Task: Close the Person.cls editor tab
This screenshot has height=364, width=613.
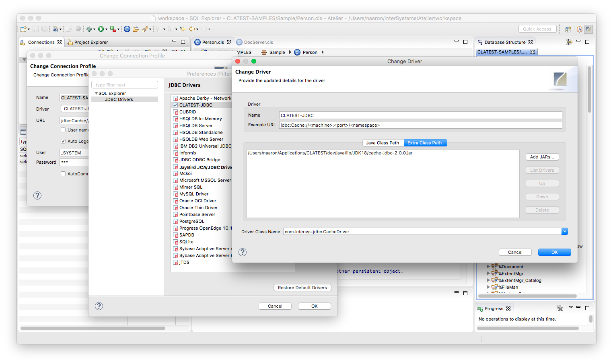Action: [x=229, y=42]
